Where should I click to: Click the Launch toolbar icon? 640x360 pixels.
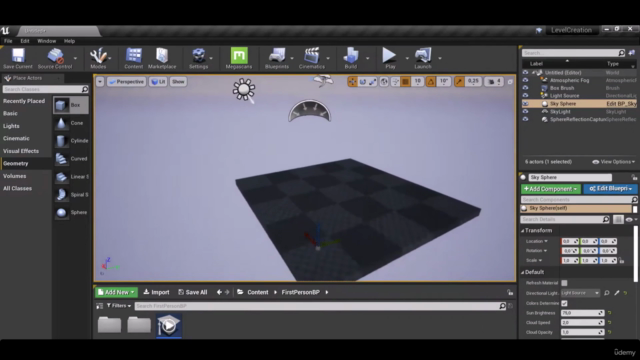tap(423, 58)
